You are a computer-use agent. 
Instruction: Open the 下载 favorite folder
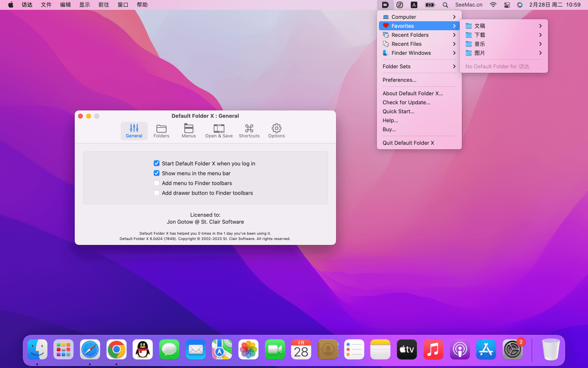(x=504, y=35)
